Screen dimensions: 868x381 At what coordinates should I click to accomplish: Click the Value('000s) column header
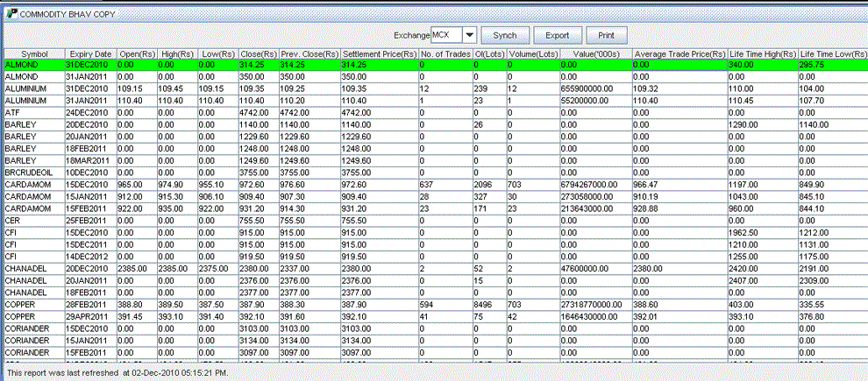click(x=595, y=54)
